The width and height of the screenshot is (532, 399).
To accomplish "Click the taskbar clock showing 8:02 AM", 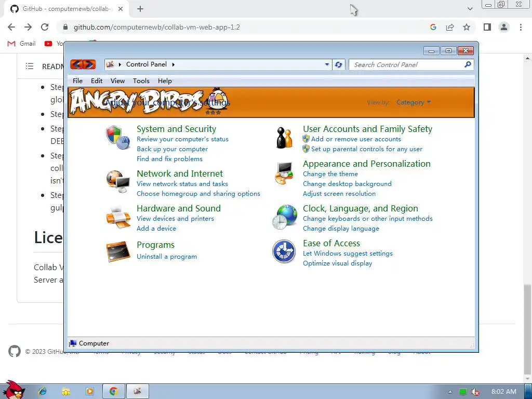I will 503,392.
